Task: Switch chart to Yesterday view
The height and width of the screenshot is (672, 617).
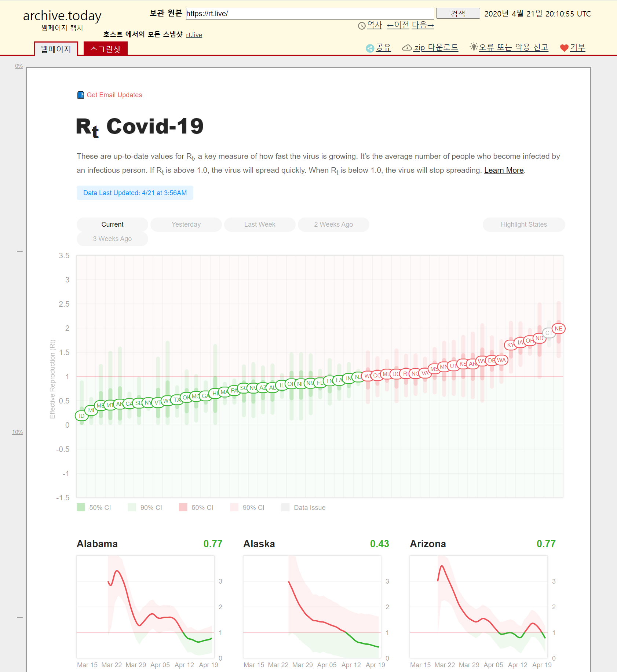Action: point(186,224)
